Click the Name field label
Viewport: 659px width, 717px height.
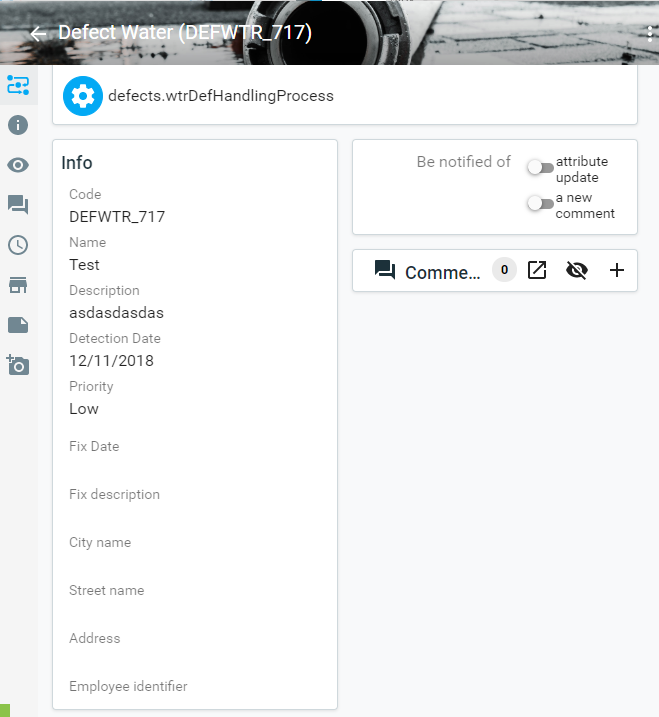[87, 242]
